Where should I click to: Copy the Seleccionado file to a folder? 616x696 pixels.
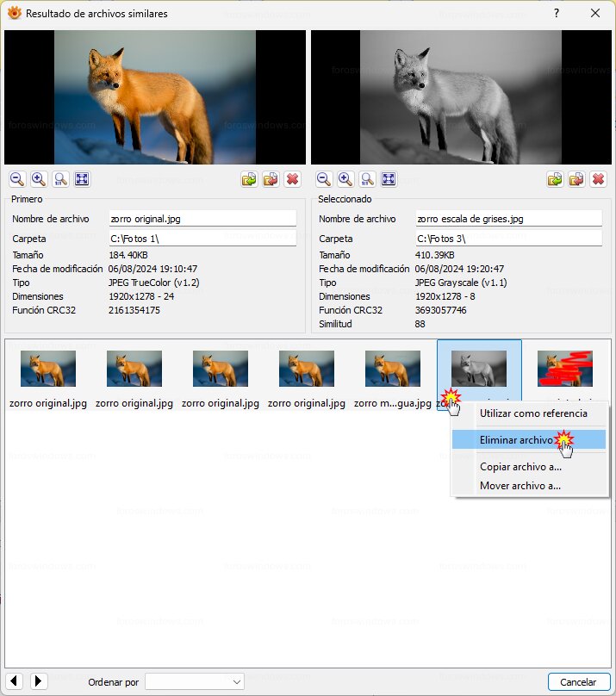[x=555, y=179]
